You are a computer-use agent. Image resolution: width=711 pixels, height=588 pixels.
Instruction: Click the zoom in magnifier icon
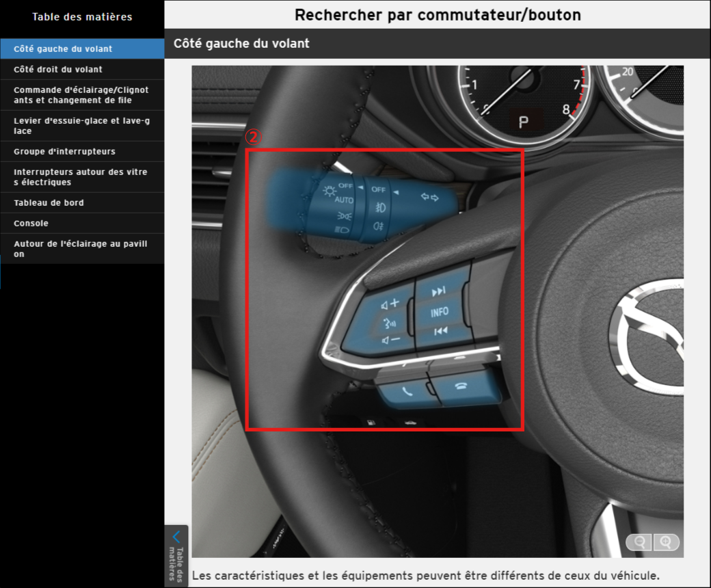tap(666, 542)
